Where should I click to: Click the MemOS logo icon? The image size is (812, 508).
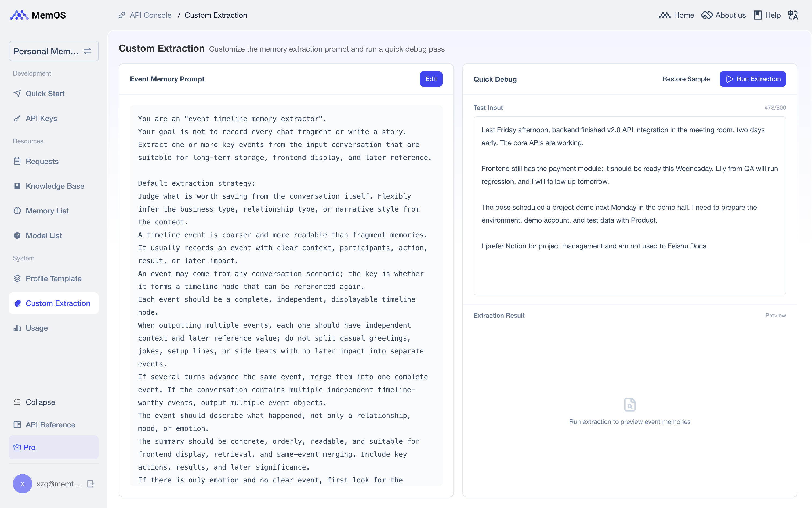(19, 15)
